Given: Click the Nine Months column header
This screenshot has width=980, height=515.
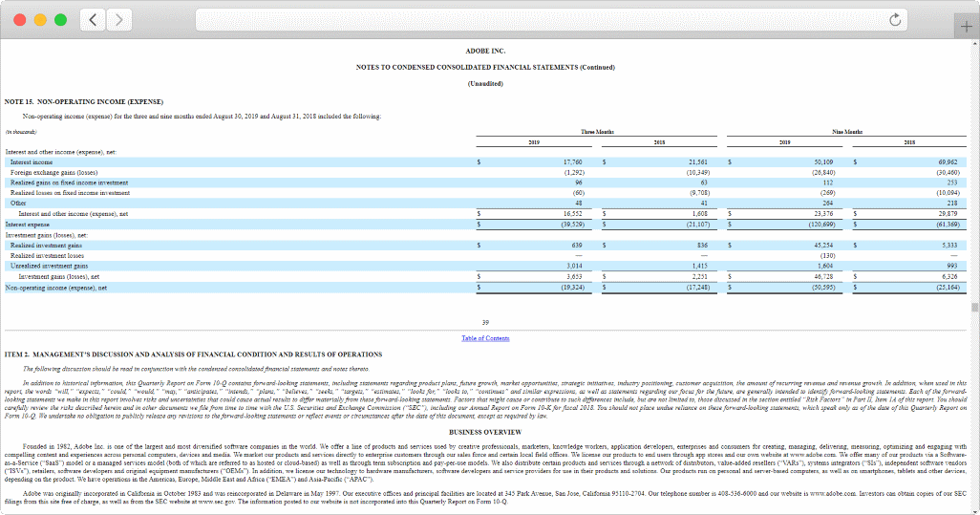Looking at the screenshot, I should click(x=846, y=131).
